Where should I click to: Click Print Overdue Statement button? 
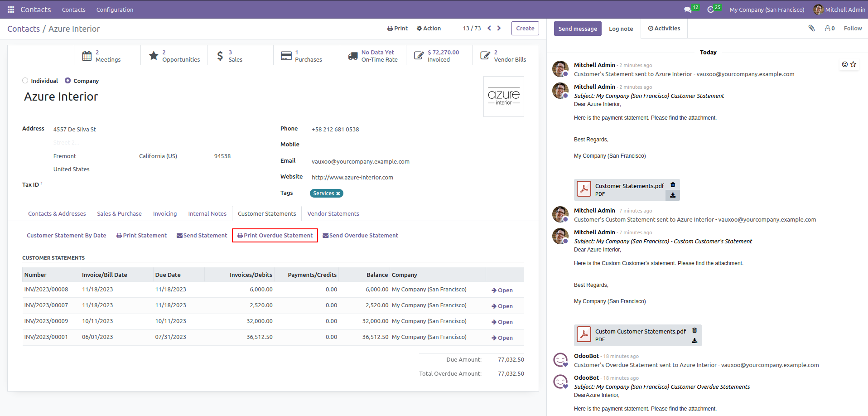tap(275, 235)
